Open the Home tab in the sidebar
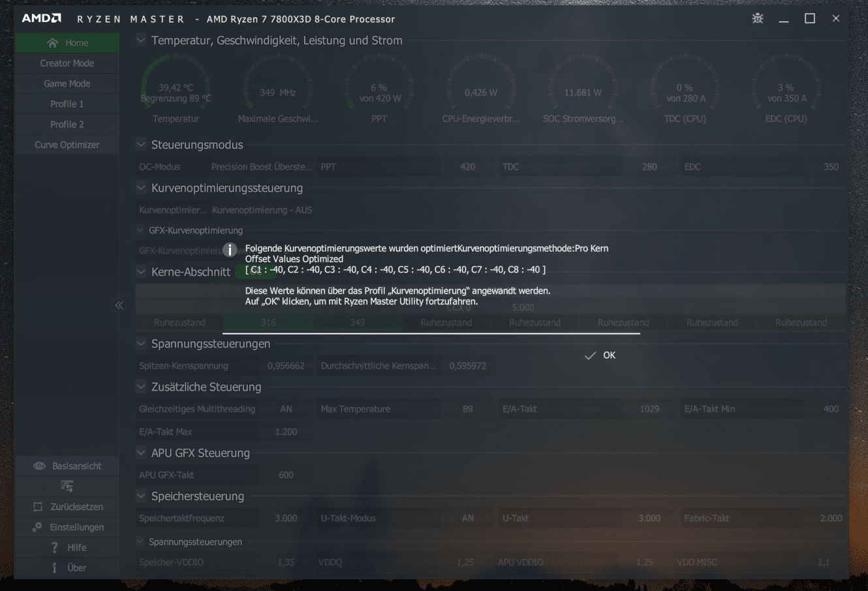This screenshot has height=591, width=868. (67, 43)
